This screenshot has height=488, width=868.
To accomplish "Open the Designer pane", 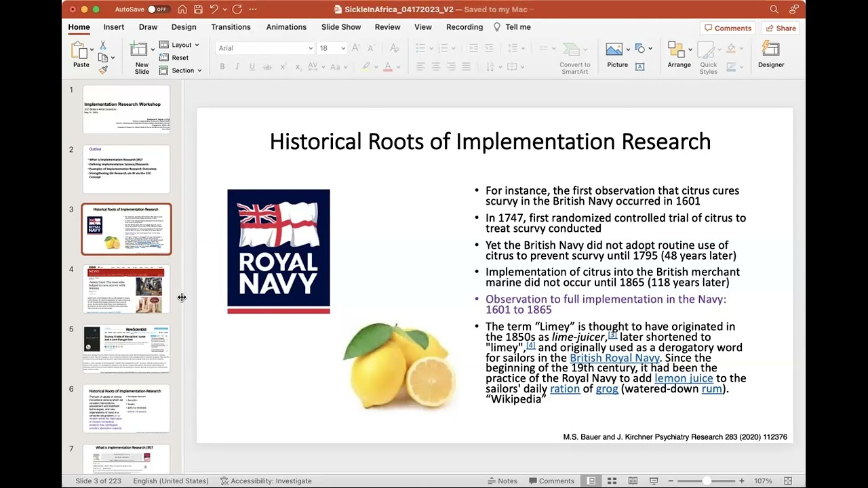I will coord(771,55).
